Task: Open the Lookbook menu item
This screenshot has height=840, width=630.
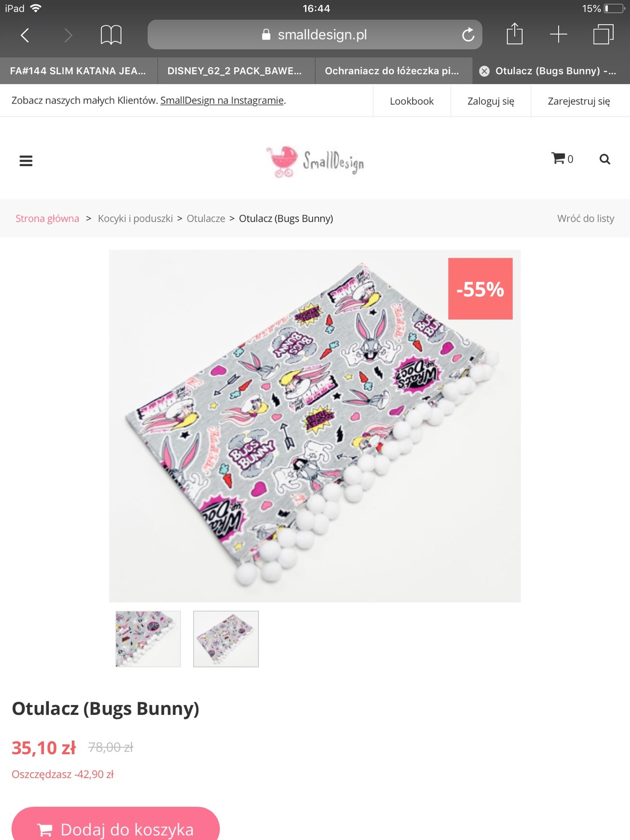Action: click(x=412, y=101)
